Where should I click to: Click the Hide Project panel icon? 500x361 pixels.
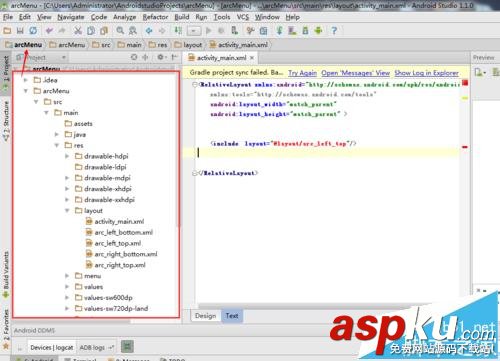[174, 57]
